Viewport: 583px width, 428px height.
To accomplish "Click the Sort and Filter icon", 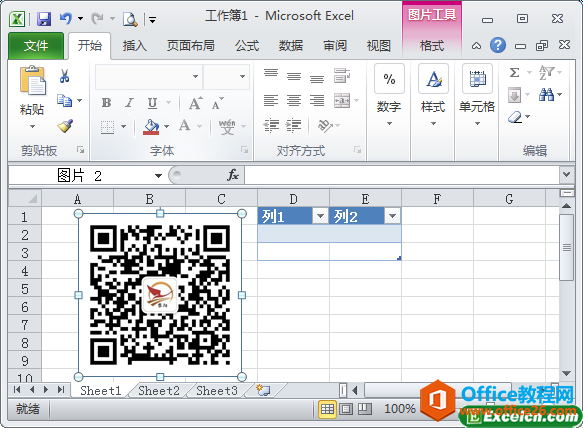I will click(x=547, y=73).
